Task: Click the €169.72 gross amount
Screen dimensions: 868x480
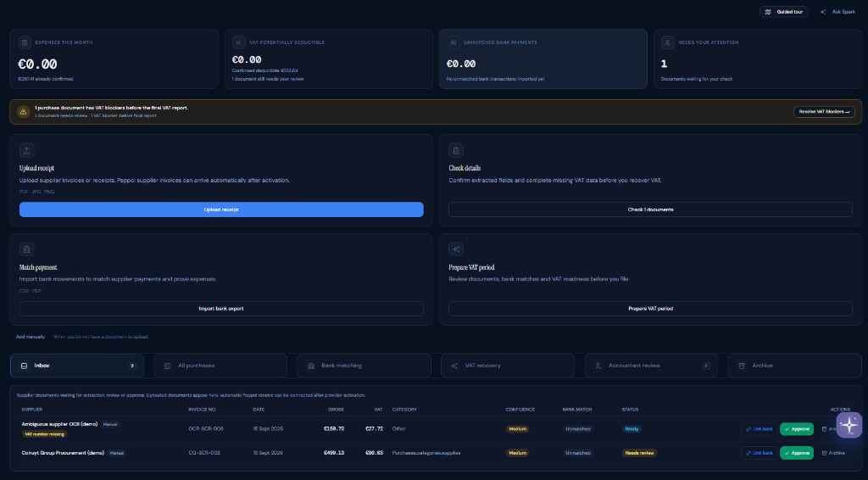Action: click(334, 428)
